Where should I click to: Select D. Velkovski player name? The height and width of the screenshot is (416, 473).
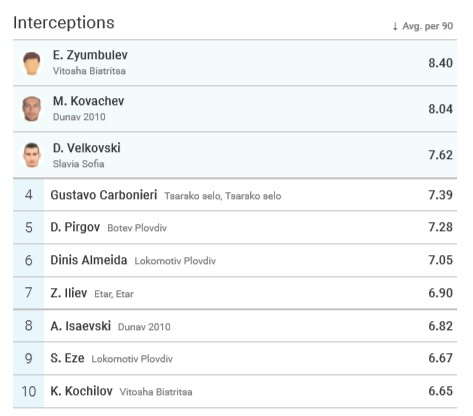point(87,148)
